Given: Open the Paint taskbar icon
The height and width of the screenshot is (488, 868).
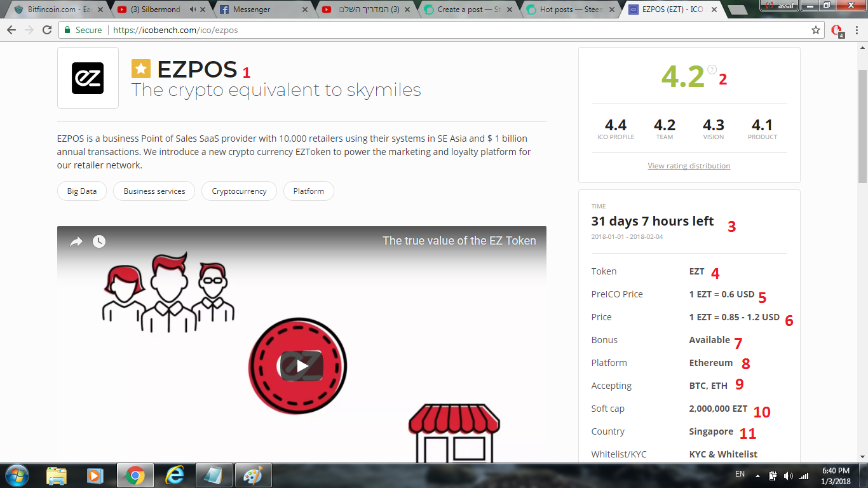Looking at the screenshot, I should click(x=253, y=475).
